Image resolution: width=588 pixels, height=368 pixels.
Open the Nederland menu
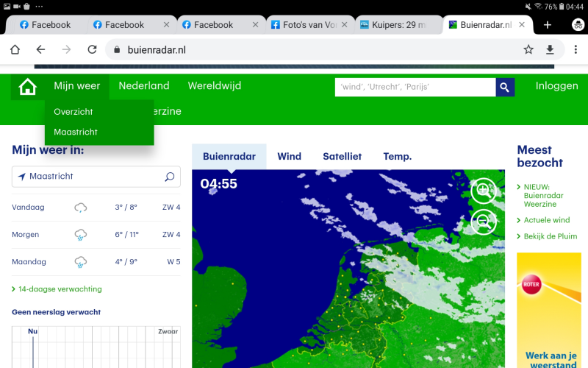(x=144, y=86)
